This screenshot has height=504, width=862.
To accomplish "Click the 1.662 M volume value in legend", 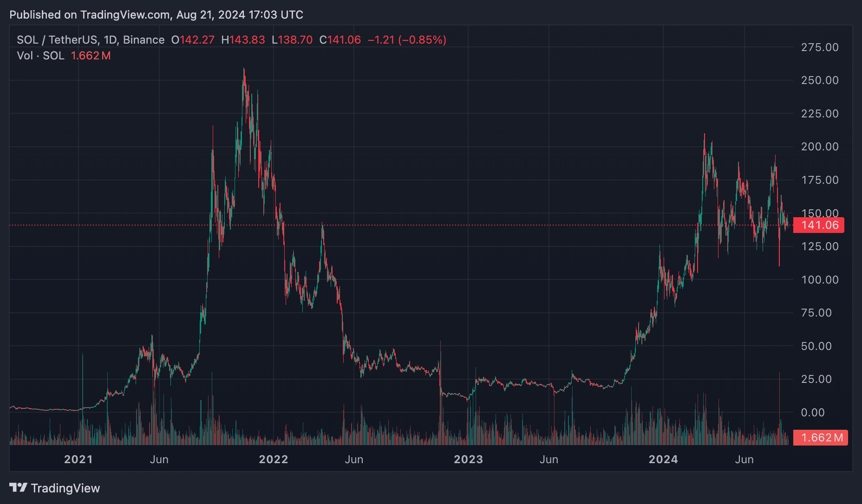I will pyautogui.click(x=91, y=56).
